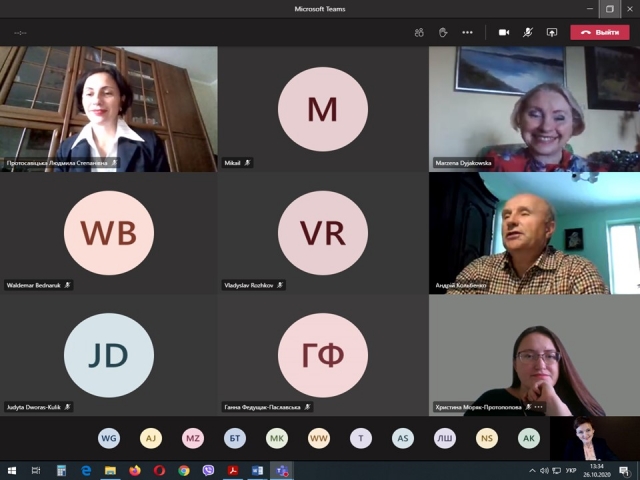
Task: Launch Google Chrome from the taskbar
Action: [x=184, y=470]
